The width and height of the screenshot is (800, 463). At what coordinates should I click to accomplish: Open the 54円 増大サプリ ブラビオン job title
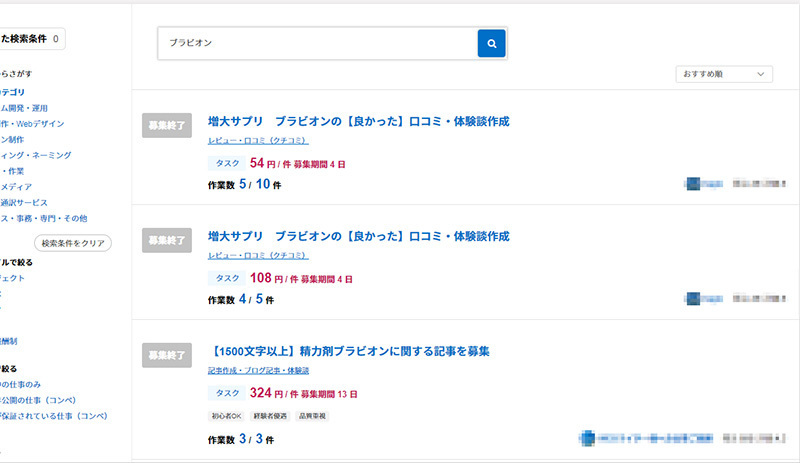pyautogui.click(x=358, y=121)
